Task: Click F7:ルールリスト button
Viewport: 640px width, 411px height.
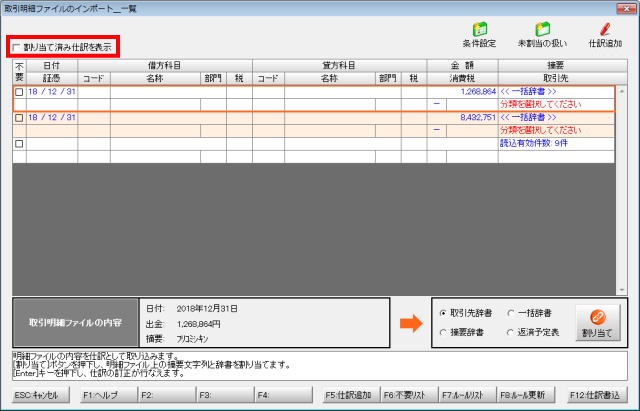Action: click(467, 395)
